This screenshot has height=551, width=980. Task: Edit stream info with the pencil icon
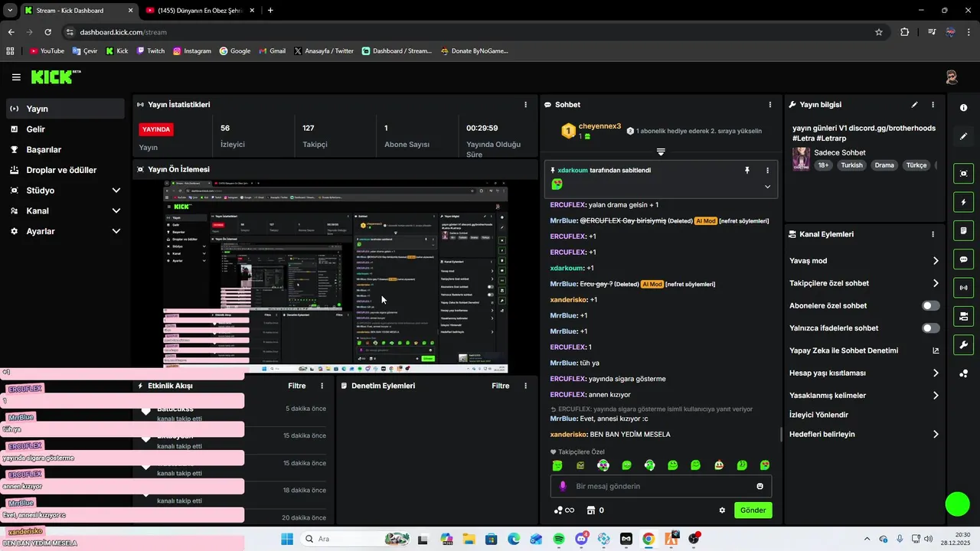914,104
